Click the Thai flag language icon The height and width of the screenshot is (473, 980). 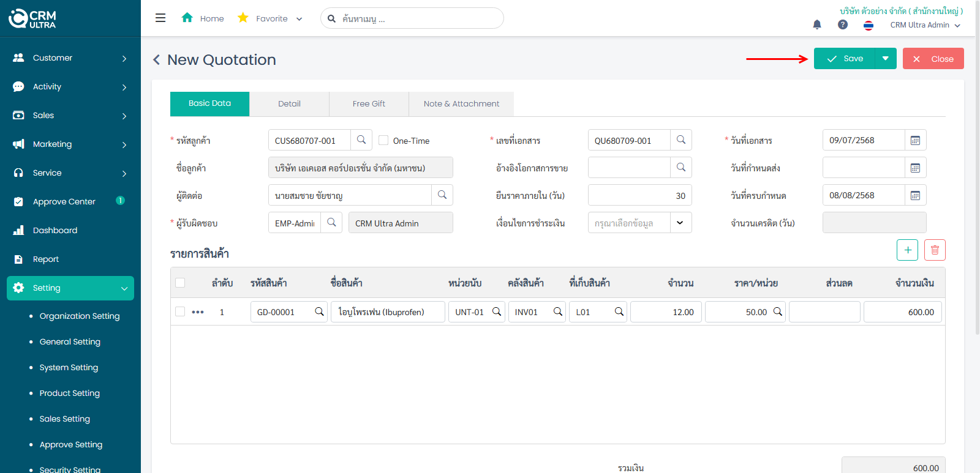[869, 25]
